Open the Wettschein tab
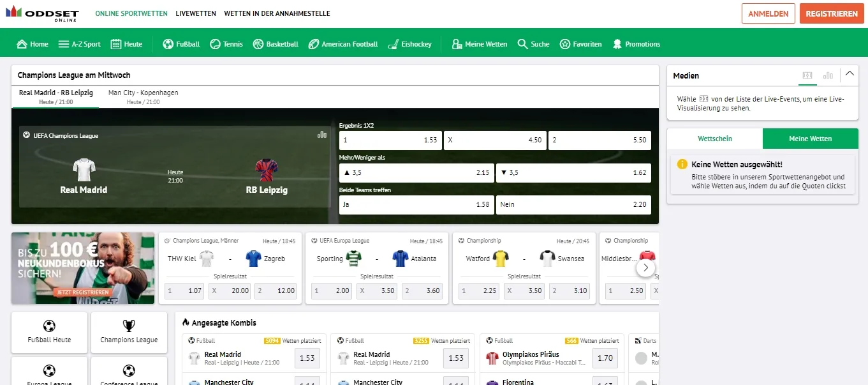This screenshot has width=868, height=385. pos(714,139)
